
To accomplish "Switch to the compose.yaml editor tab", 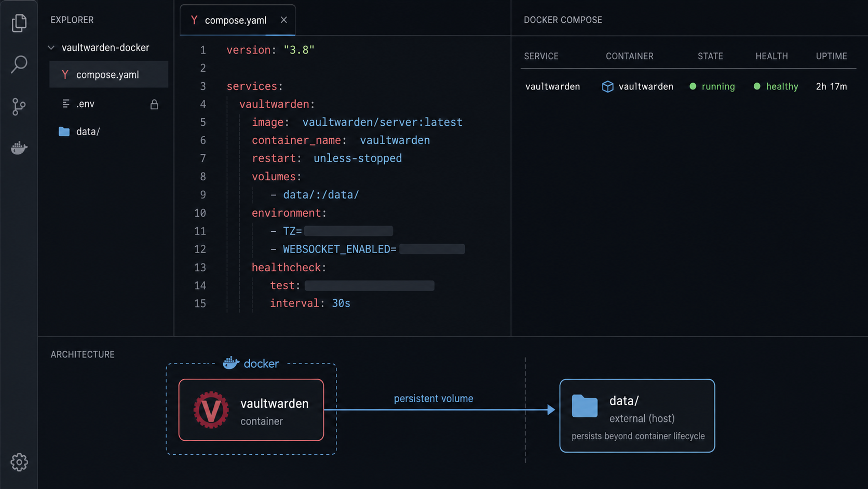I will coord(237,20).
